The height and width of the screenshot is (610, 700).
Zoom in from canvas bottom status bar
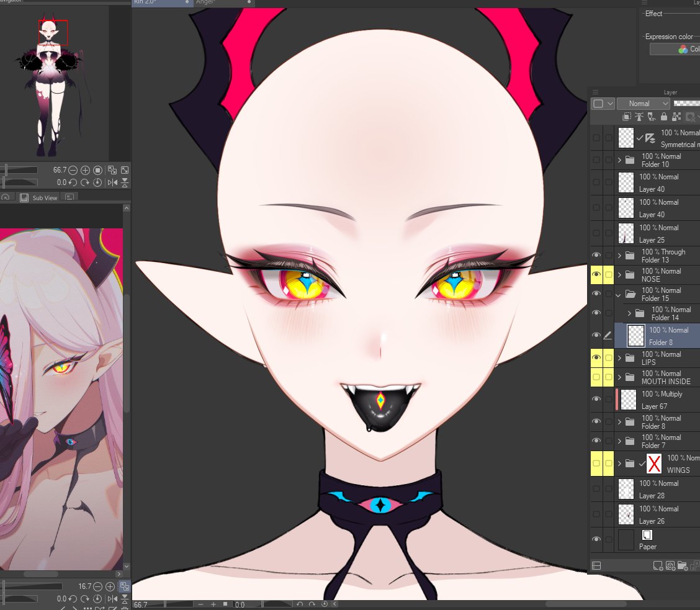[x=213, y=604]
